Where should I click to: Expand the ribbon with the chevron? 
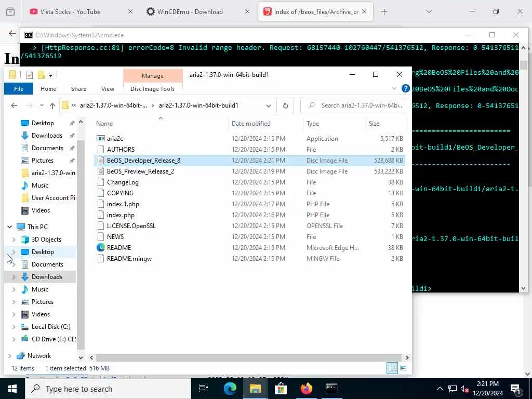point(394,88)
